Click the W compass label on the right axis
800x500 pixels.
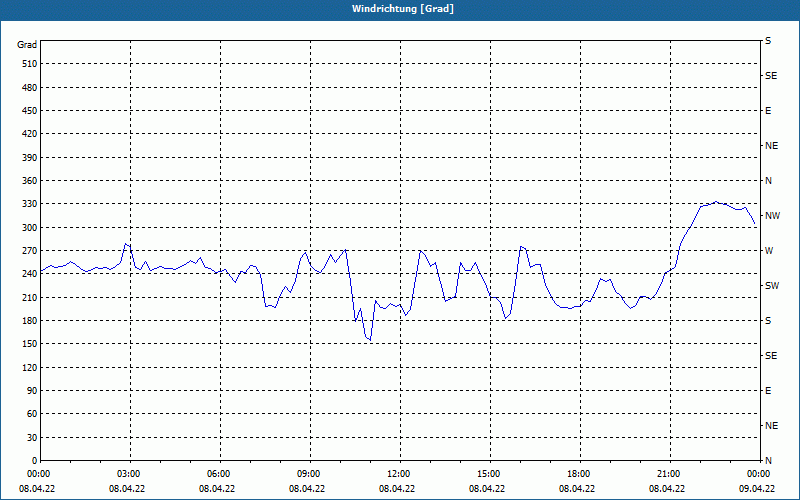click(x=769, y=251)
